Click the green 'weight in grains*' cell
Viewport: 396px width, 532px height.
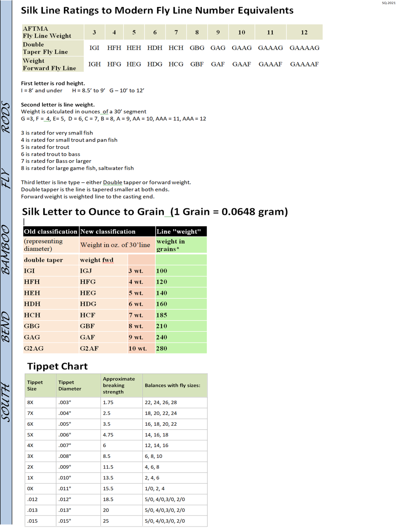point(181,245)
